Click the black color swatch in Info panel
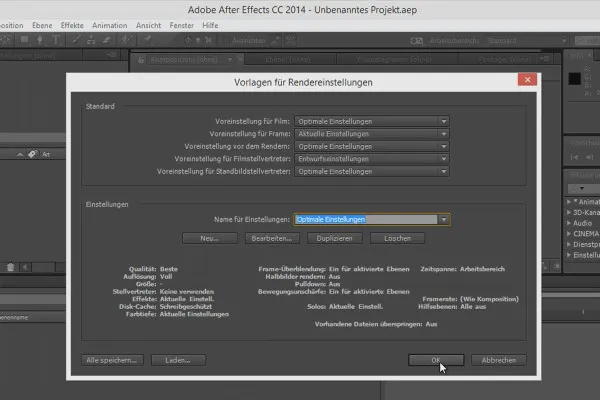This screenshot has width=600, height=400. (x=574, y=79)
